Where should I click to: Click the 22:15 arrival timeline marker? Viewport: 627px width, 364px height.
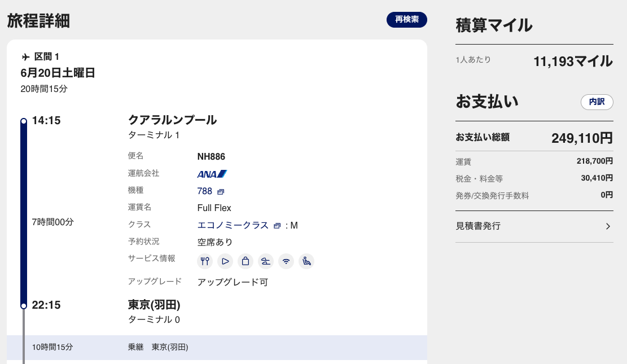[x=24, y=305]
